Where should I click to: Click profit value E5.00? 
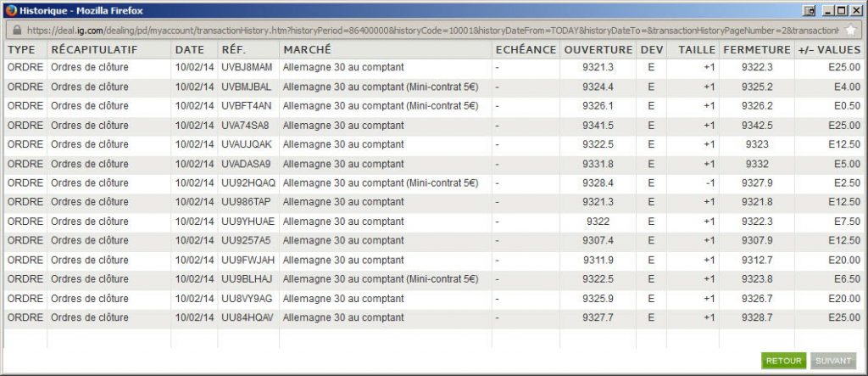pyautogui.click(x=847, y=164)
